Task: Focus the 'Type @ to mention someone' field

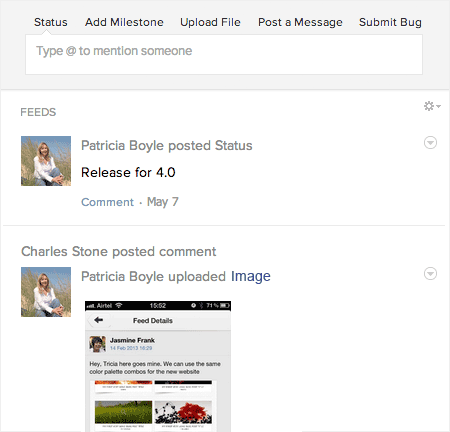Action: point(224,55)
